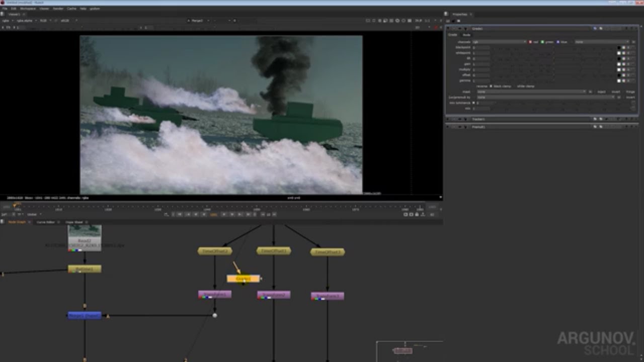
Task: Toggle the green channel checkbox
Action: 543,42
